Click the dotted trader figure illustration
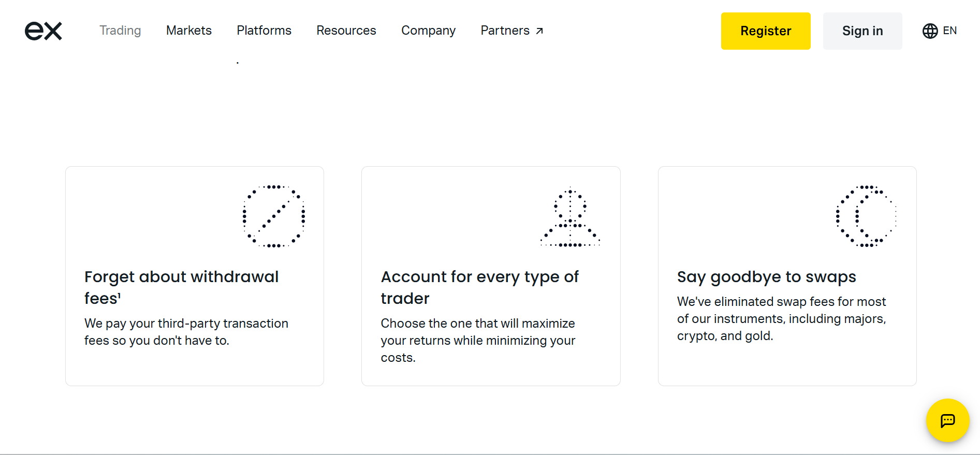980x455 pixels. click(569, 216)
